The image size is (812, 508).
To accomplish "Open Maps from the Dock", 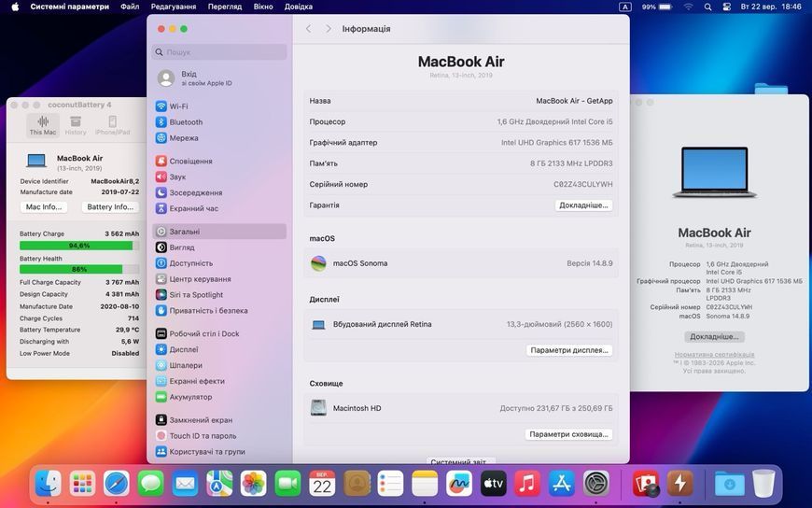I will pos(219,484).
